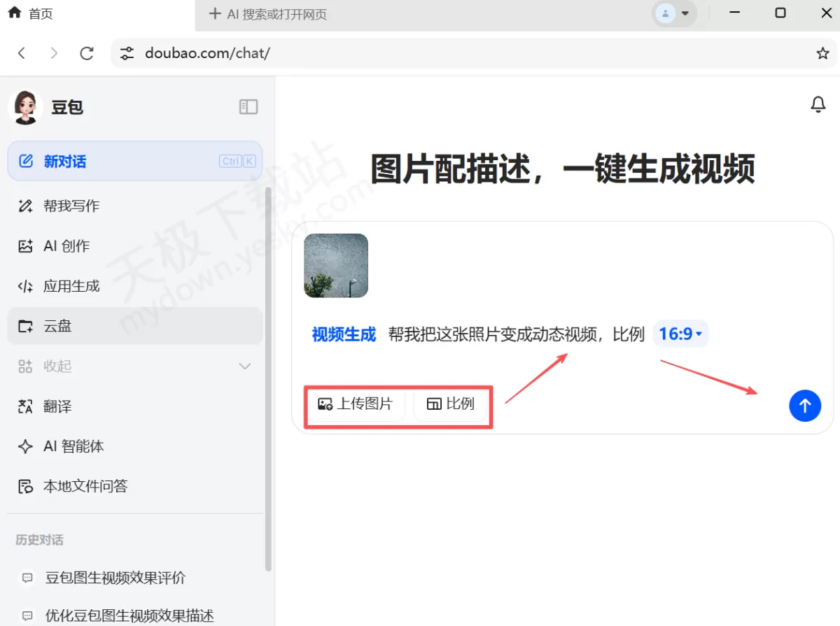Click the 豆包 name label
The image size is (840, 626).
point(67,107)
